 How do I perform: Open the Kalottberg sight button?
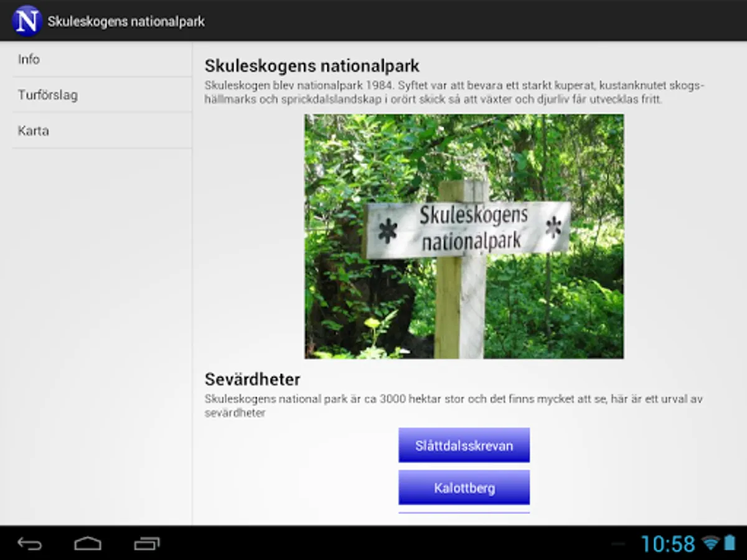[464, 488]
